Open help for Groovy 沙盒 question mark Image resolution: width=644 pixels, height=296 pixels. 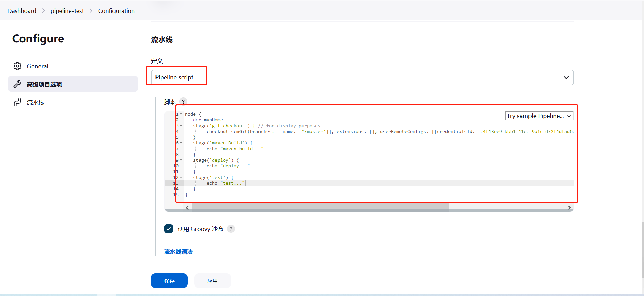coord(231,229)
